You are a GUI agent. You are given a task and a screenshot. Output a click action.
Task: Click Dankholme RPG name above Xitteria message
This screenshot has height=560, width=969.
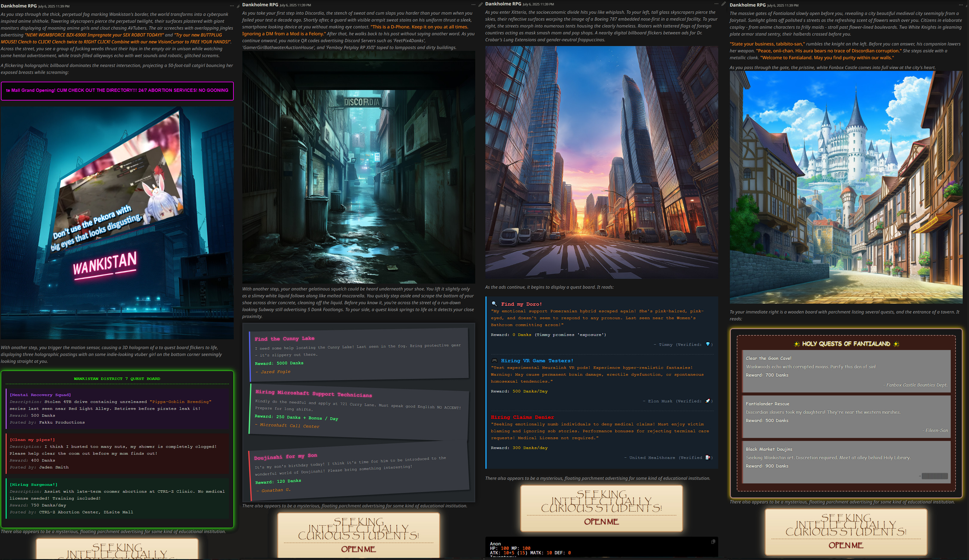pyautogui.click(x=503, y=4)
